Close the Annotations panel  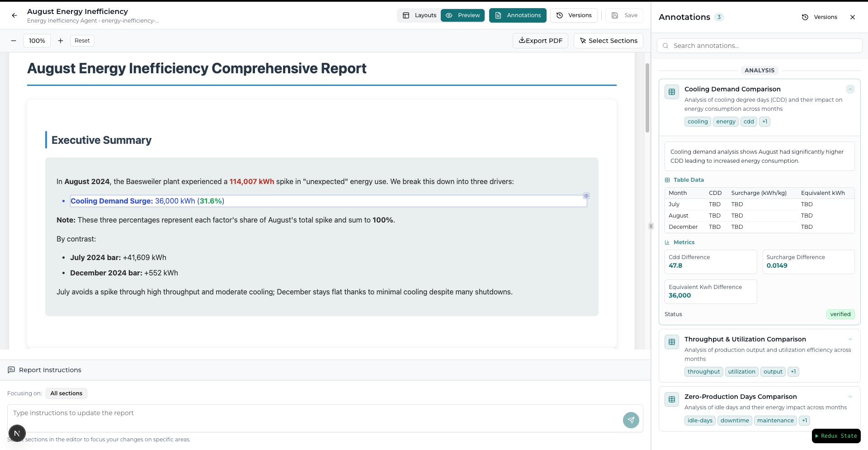point(853,17)
